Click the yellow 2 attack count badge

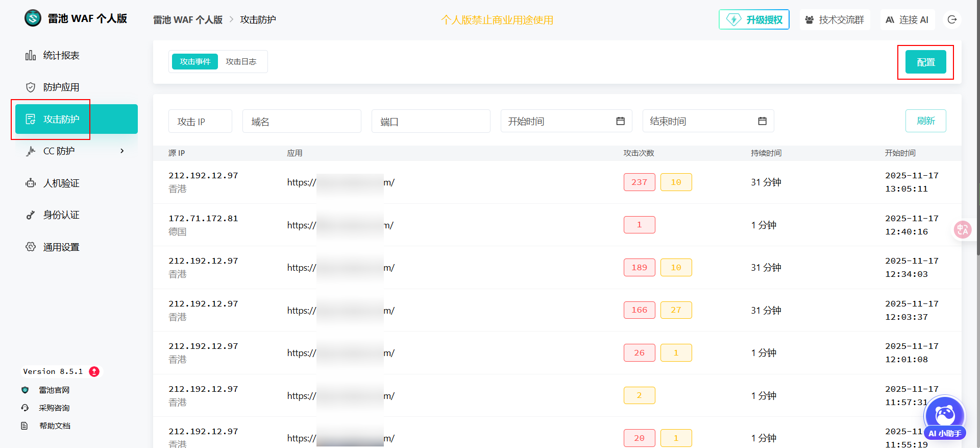coord(640,395)
